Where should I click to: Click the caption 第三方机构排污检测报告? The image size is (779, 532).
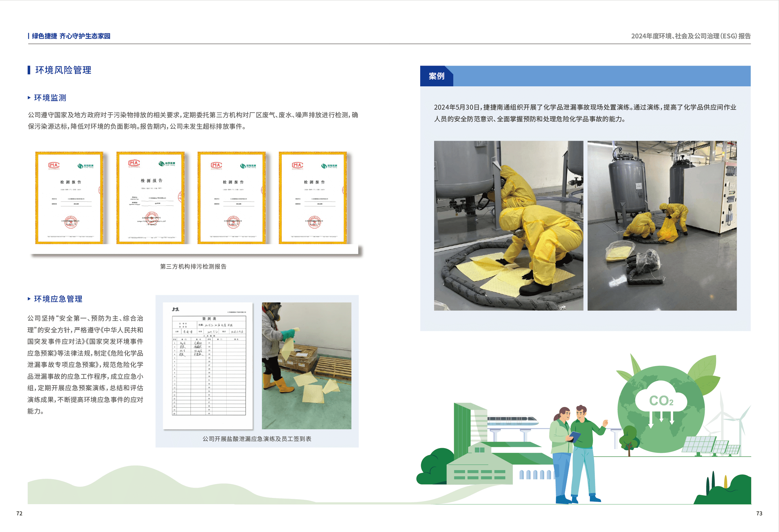click(193, 266)
